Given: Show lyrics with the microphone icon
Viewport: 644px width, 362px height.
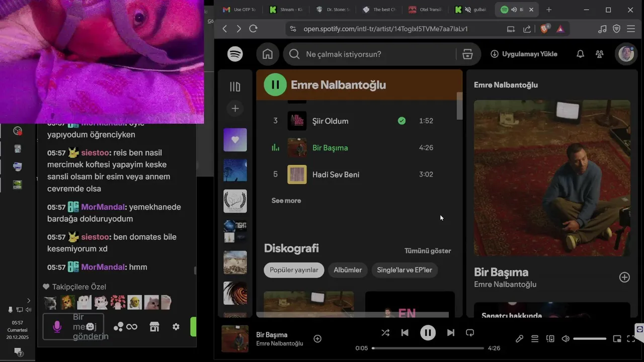Looking at the screenshot, I should point(520,339).
